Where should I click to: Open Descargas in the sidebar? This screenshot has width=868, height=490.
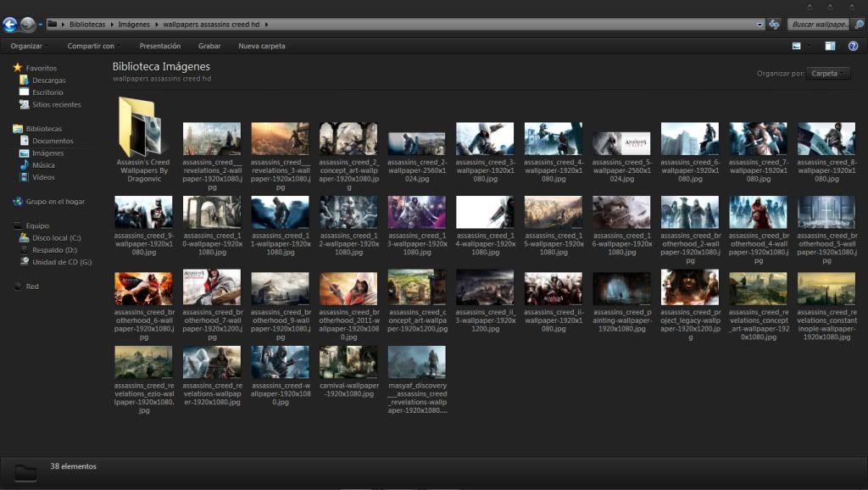pyautogui.click(x=48, y=81)
